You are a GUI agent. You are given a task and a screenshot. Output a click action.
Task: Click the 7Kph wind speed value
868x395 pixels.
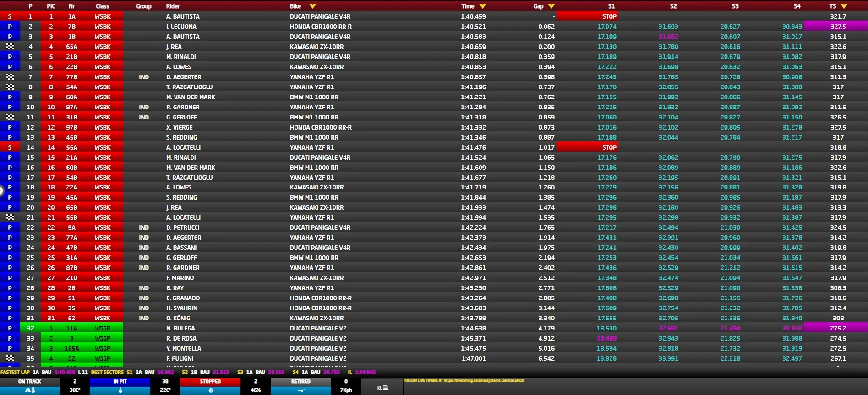click(346, 390)
